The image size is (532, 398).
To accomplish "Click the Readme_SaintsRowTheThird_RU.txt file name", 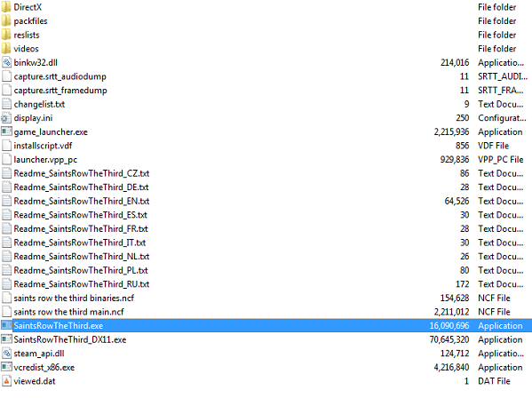I will (x=82, y=284).
